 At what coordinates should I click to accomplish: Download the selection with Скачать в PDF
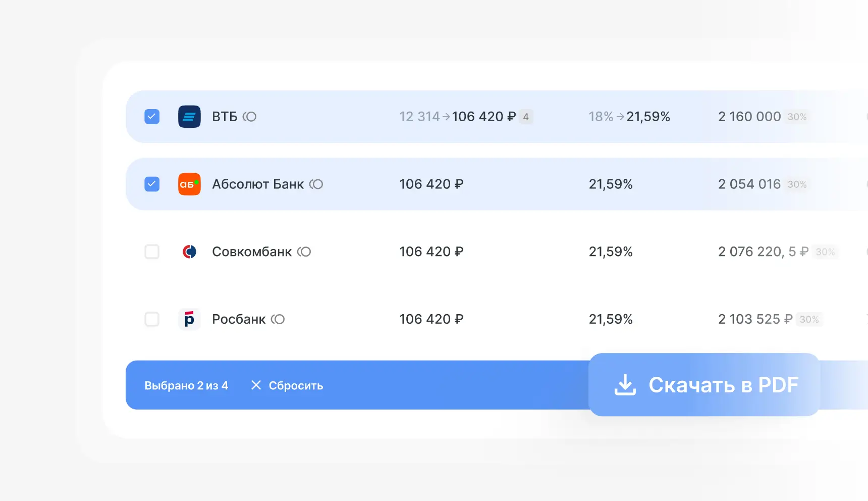coord(704,385)
